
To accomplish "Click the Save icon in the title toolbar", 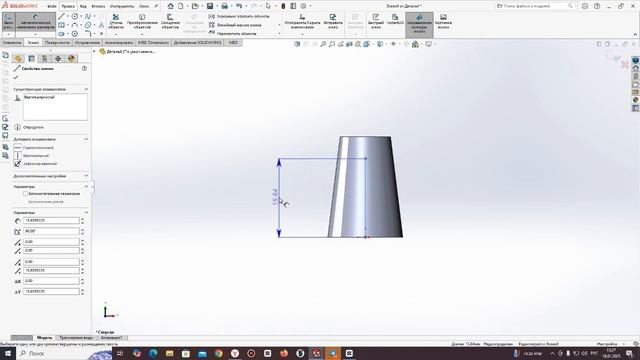I will coord(210,6).
